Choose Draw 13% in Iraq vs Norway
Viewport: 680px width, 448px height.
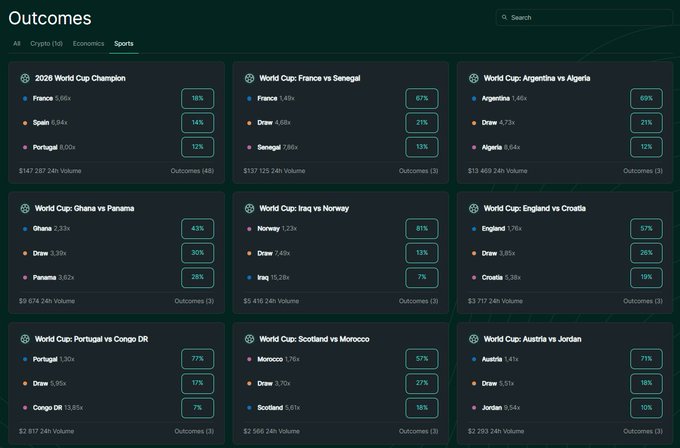point(422,253)
